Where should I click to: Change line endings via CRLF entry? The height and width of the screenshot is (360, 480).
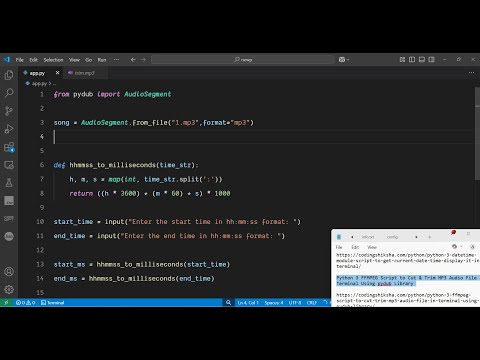click(x=312, y=303)
